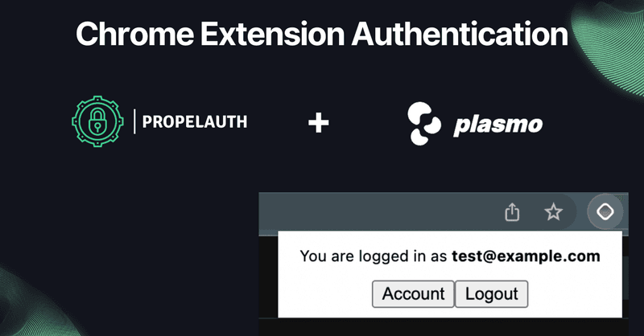Click the test@example.com email text
Image resolution: width=644 pixels, height=336 pixels.
[x=526, y=256]
